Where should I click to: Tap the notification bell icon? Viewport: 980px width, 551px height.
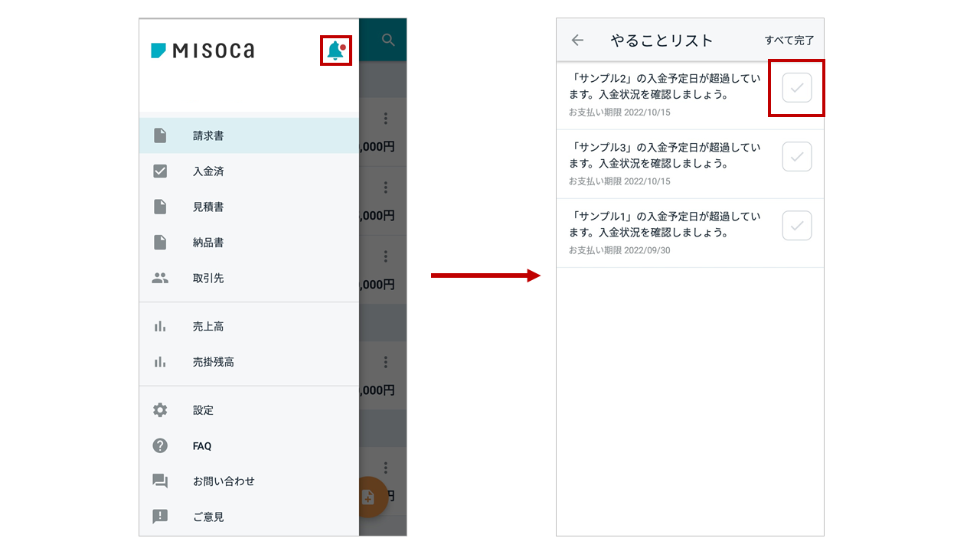coord(335,51)
